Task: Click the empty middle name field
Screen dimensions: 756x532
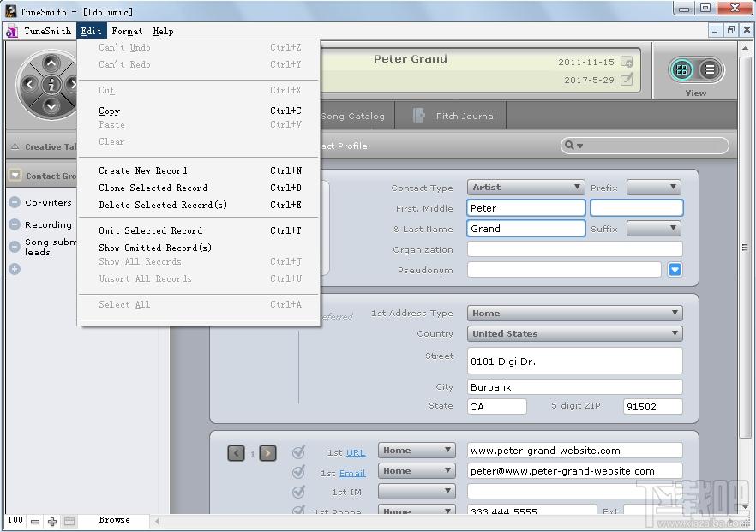Action: point(636,207)
